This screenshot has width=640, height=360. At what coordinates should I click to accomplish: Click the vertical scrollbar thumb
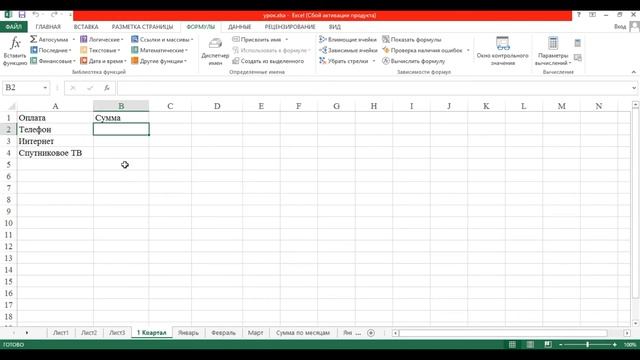pyautogui.click(x=635, y=204)
